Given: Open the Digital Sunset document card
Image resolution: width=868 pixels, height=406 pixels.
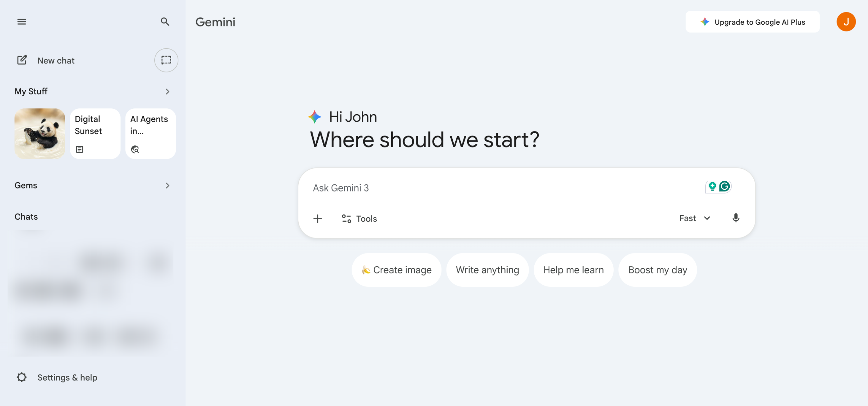Looking at the screenshot, I should (95, 134).
